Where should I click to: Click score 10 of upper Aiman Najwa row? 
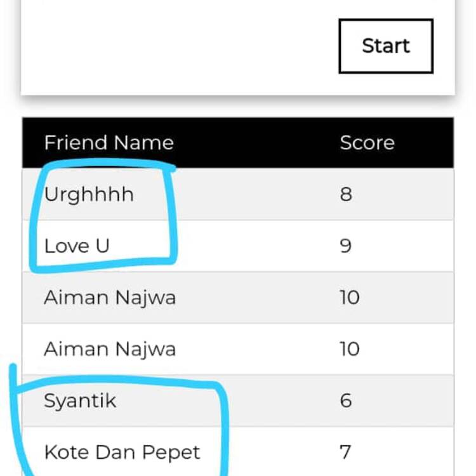pos(350,298)
